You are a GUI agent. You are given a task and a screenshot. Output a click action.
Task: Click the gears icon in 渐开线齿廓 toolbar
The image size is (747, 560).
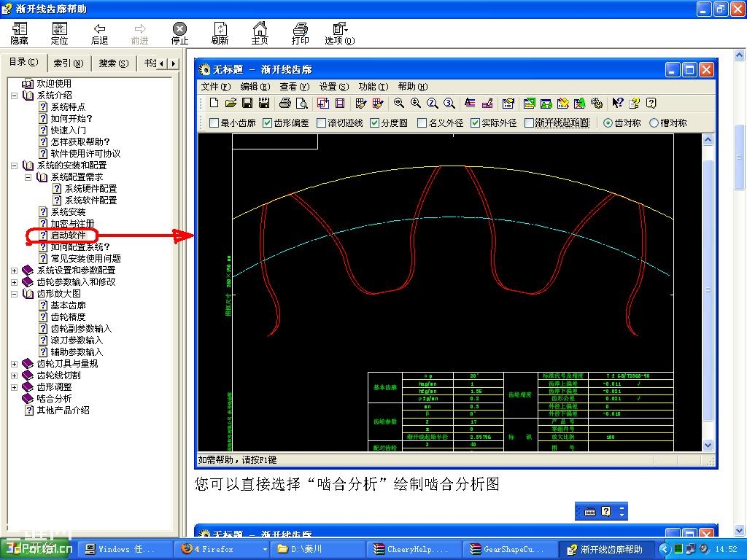click(x=597, y=103)
